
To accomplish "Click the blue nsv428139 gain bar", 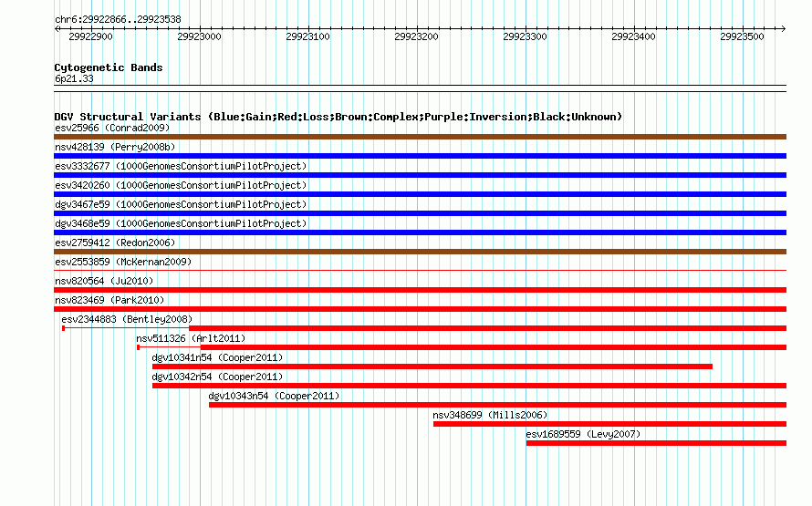I will [420, 156].
